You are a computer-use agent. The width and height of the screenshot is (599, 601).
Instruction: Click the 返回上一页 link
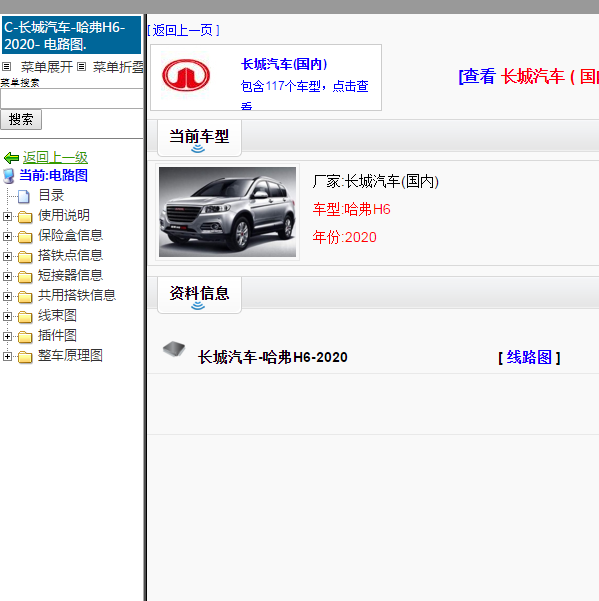pyautogui.click(x=183, y=30)
